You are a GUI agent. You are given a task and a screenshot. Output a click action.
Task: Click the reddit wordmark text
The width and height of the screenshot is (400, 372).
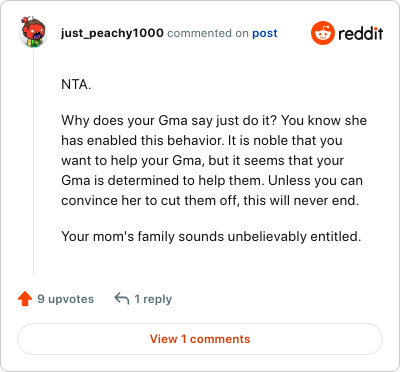[x=361, y=34]
